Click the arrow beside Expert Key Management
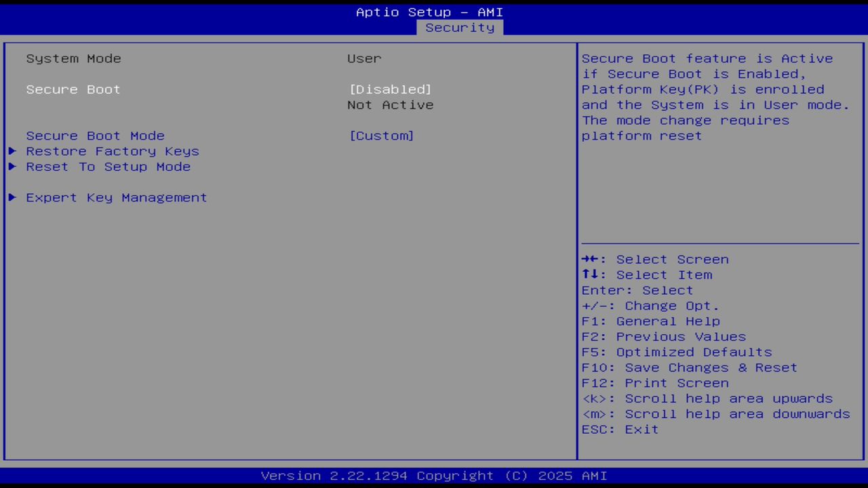Viewport: 868px width, 488px height. 12,197
